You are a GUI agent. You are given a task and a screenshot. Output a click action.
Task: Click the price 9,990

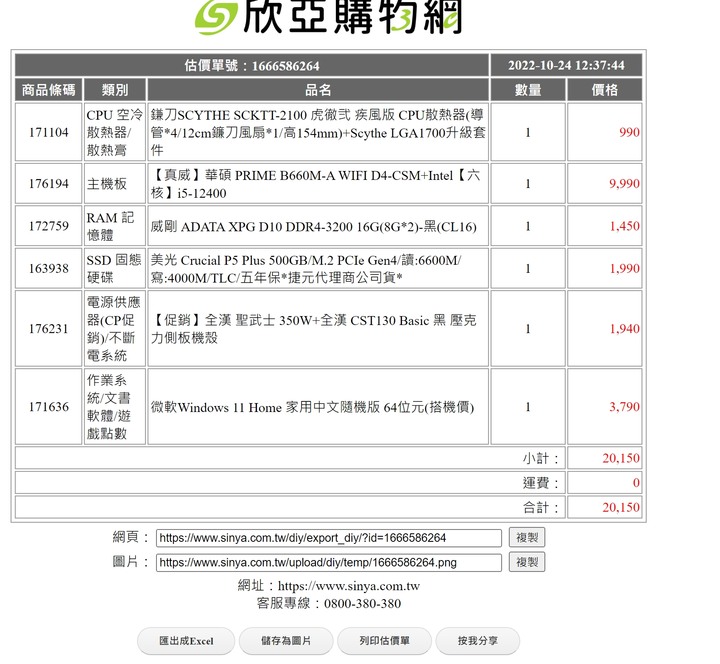tap(624, 184)
